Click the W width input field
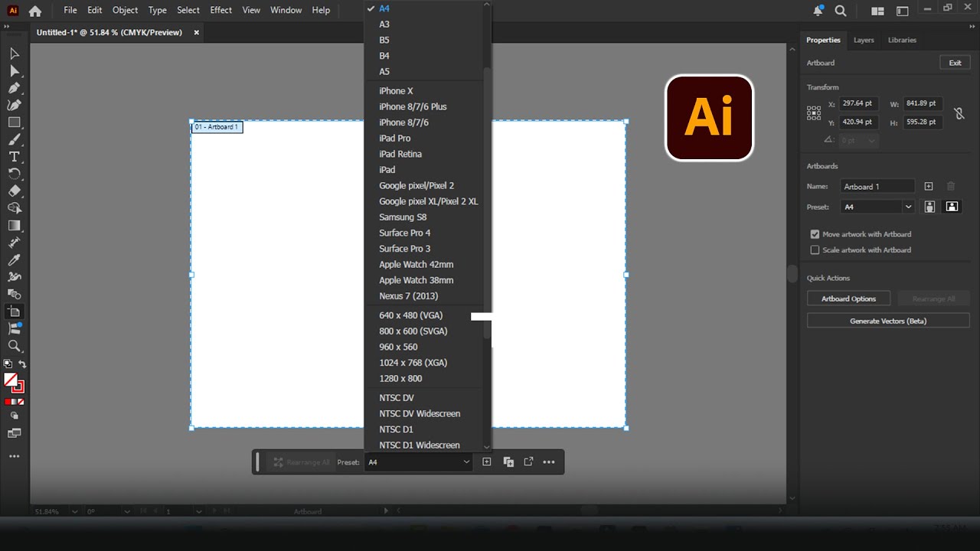This screenshot has height=551, width=980. point(923,103)
